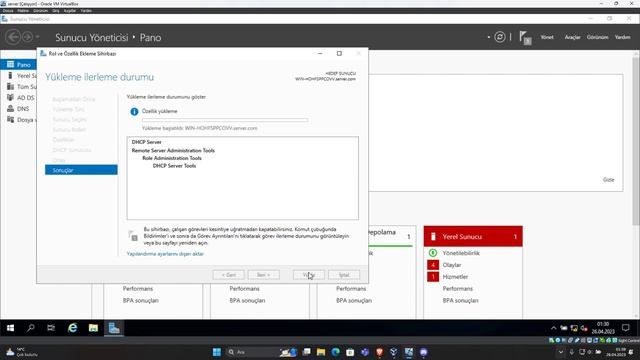Open the VirtualBox Makine menu
Screen dimensions: 640x360
[23, 11]
